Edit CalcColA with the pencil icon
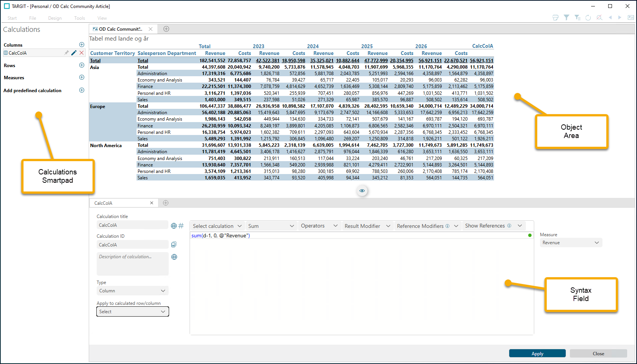 tap(74, 53)
